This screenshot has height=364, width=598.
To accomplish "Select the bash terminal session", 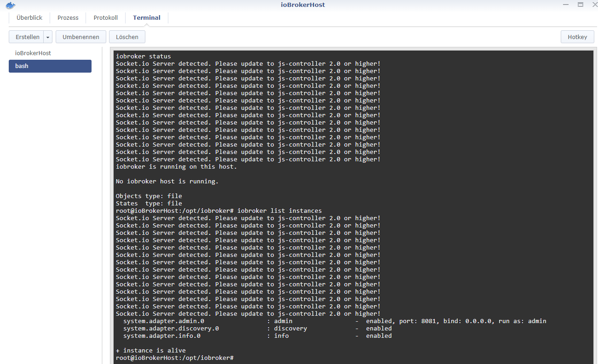I will 50,66.
